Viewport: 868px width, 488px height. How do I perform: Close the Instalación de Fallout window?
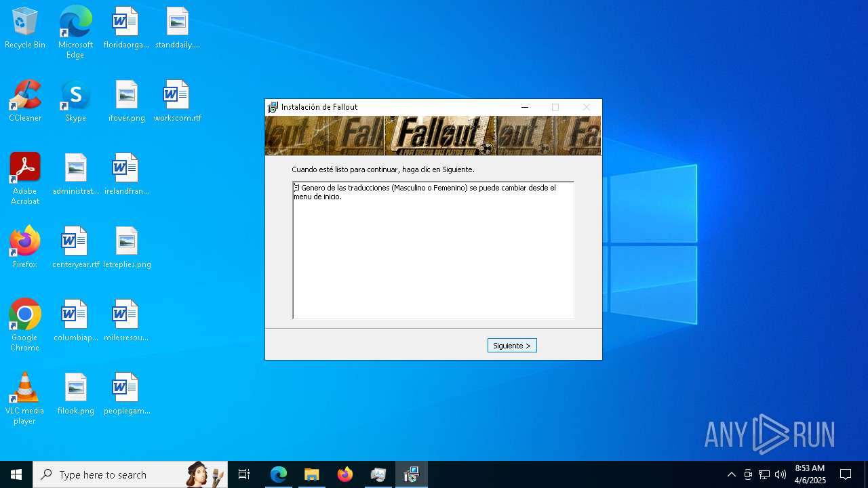(587, 107)
